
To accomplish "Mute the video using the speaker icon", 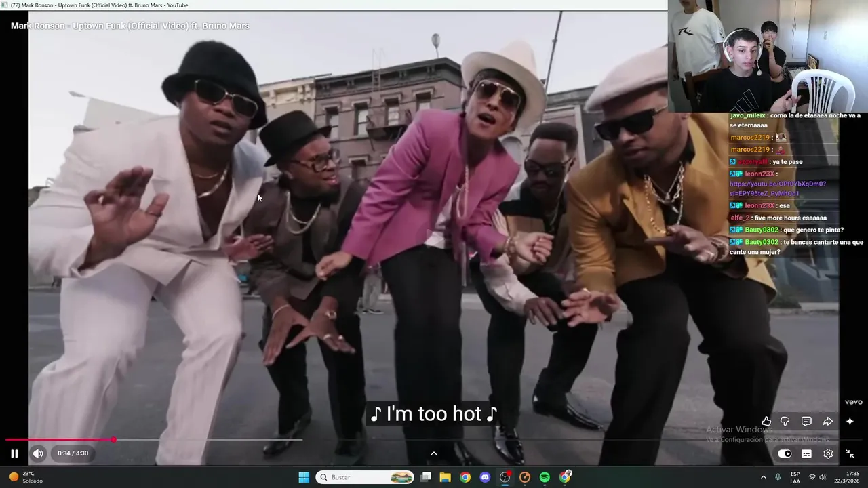I will (38, 453).
